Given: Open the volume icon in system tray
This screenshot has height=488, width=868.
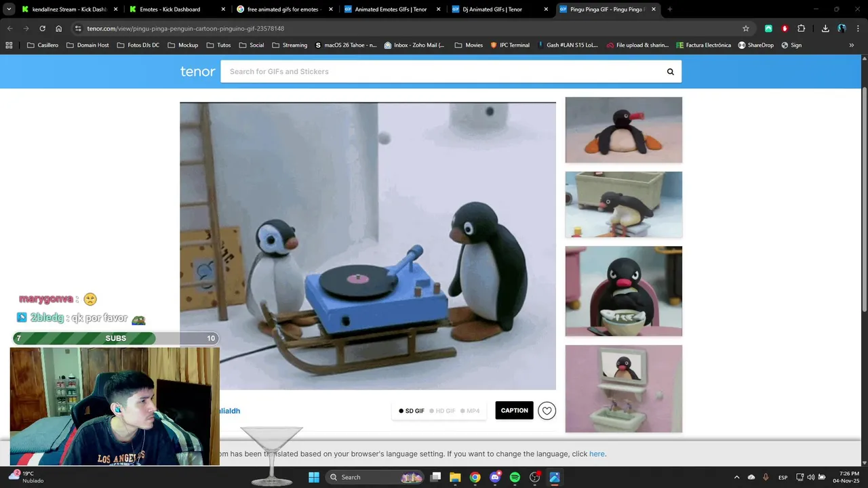Looking at the screenshot, I should pos(811,477).
